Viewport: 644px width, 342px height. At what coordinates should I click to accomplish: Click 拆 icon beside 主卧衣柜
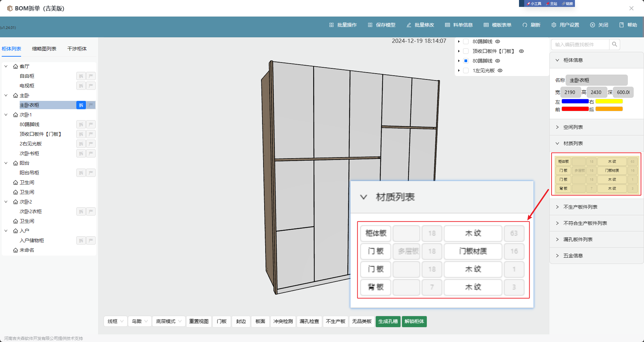coord(81,105)
